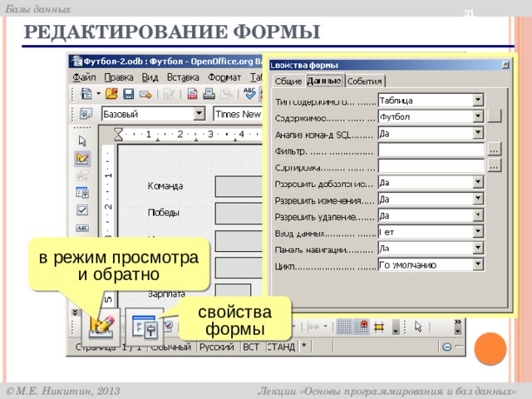Click into the Сортировка input field
532x399 pixels.
tap(431, 166)
